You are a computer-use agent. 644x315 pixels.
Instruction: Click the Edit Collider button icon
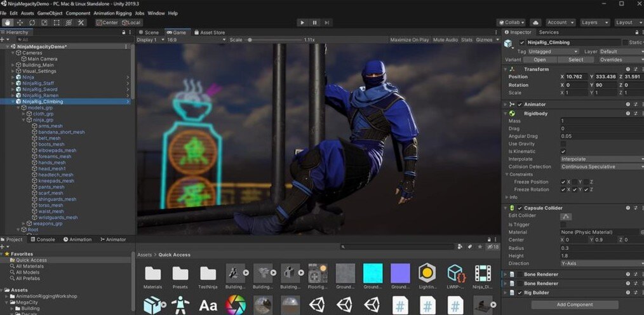pos(566,217)
